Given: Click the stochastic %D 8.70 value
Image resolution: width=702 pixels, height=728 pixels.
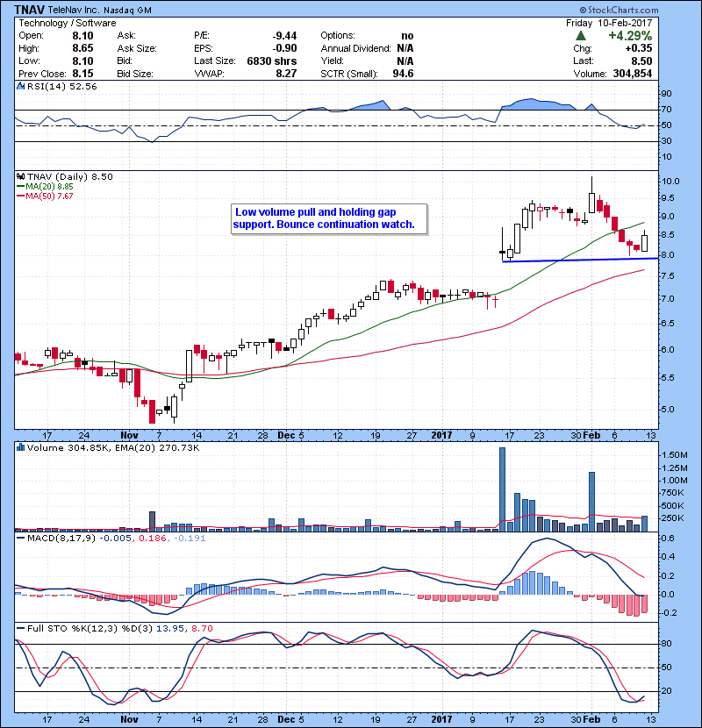Looking at the screenshot, I should click(202, 629).
